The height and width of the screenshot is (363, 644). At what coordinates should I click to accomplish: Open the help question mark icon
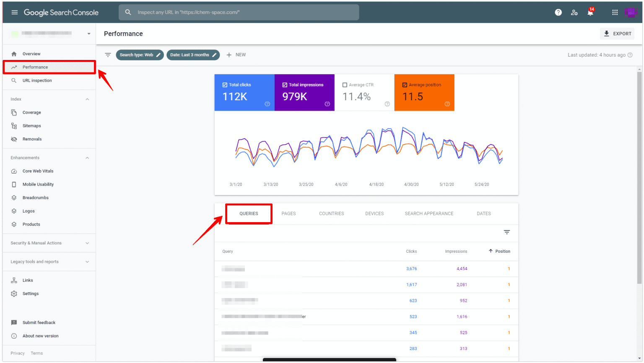point(558,12)
